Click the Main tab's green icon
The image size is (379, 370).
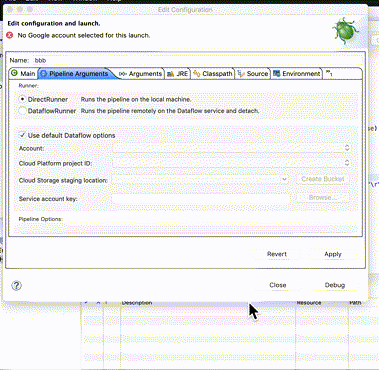tap(14, 73)
